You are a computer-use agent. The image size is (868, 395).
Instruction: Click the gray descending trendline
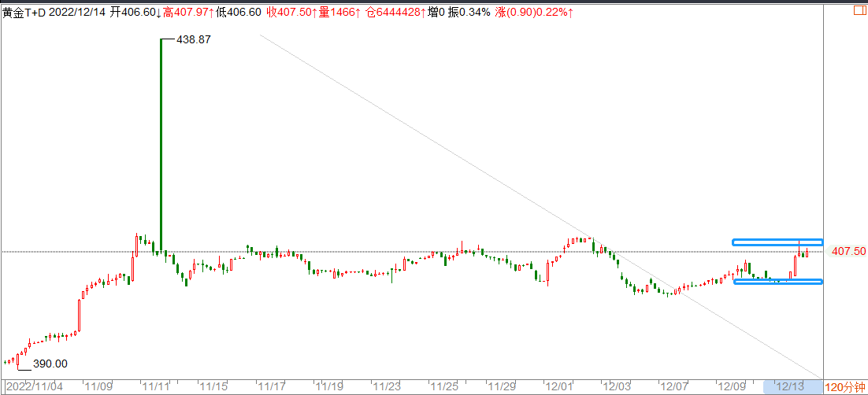point(541,206)
